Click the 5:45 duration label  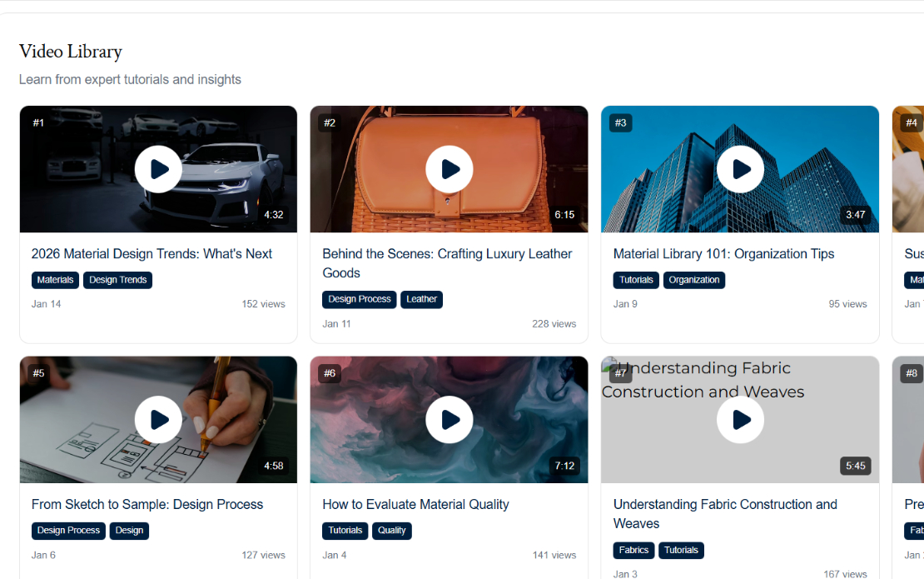tap(856, 466)
